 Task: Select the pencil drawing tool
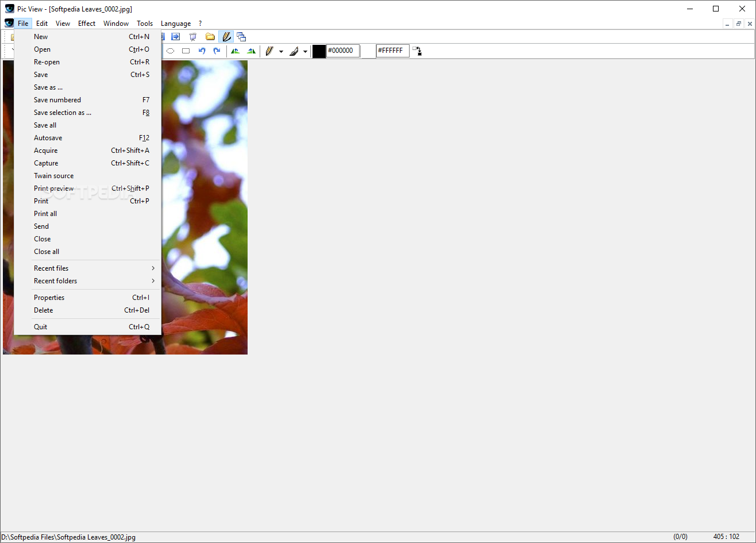269,51
